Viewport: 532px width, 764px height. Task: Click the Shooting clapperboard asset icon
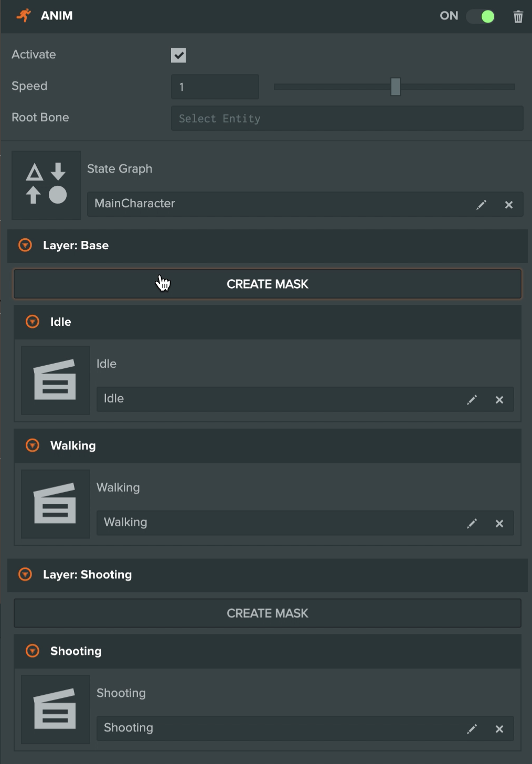tap(55, 709)
